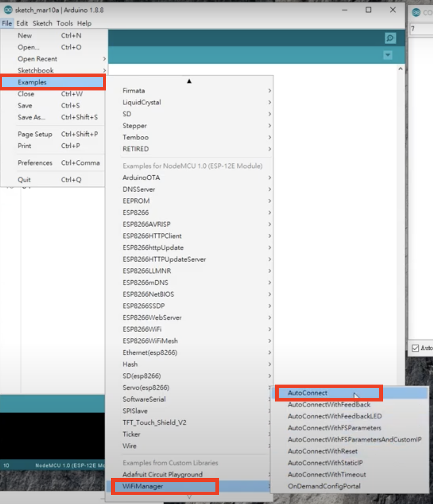Click New to create a sketch
Viewport: 433px width, 504px height.
pyautogui.click(x=25, y=35)
